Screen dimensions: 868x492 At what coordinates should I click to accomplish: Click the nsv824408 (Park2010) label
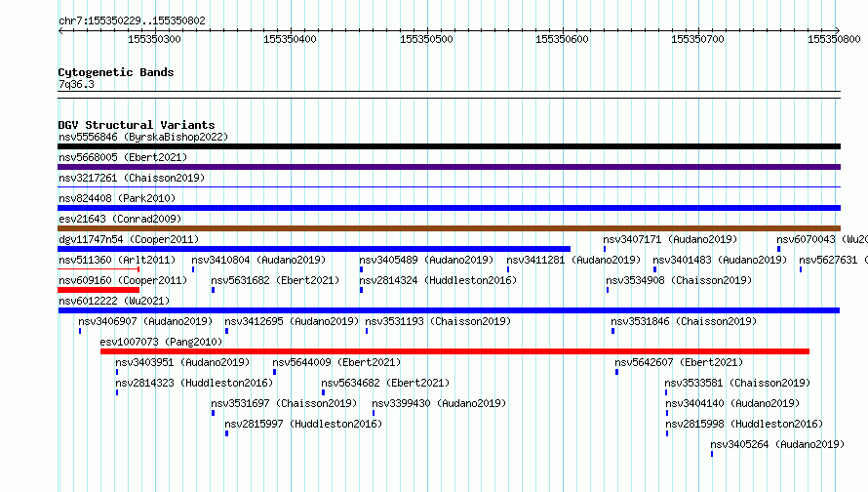coord(117,198)
